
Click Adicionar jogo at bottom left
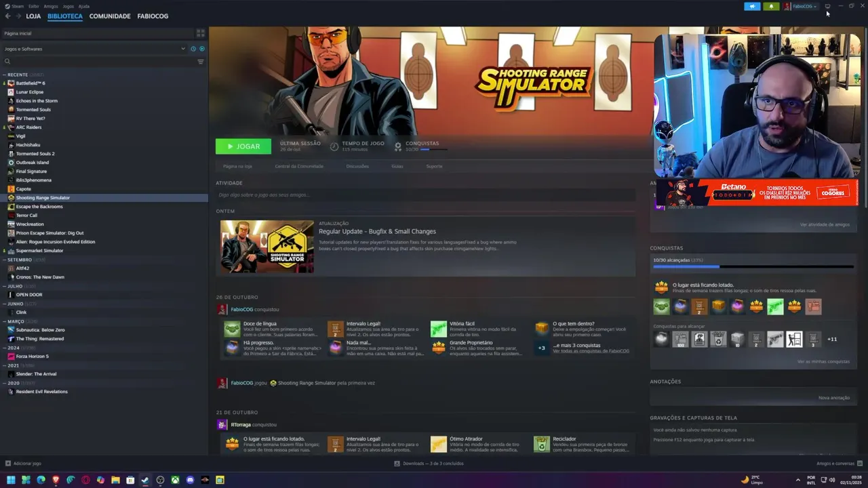click(24, 464)
